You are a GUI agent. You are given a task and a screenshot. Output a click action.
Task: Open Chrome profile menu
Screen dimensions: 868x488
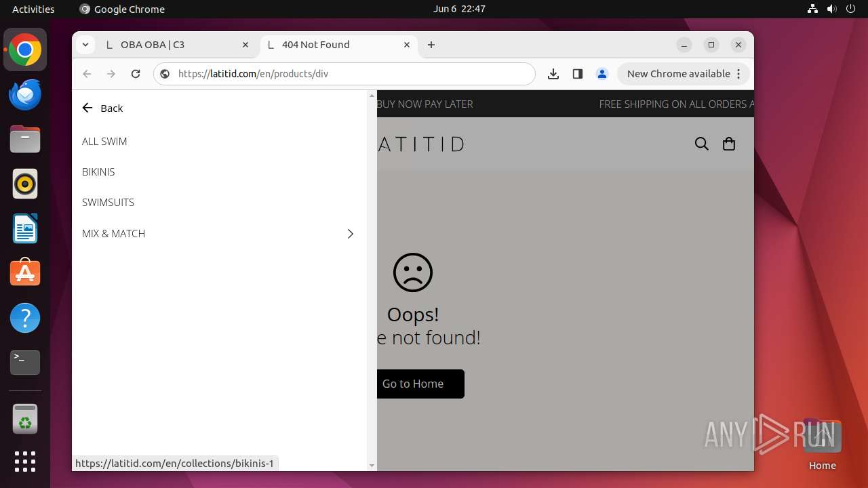[x=602, y=74]
